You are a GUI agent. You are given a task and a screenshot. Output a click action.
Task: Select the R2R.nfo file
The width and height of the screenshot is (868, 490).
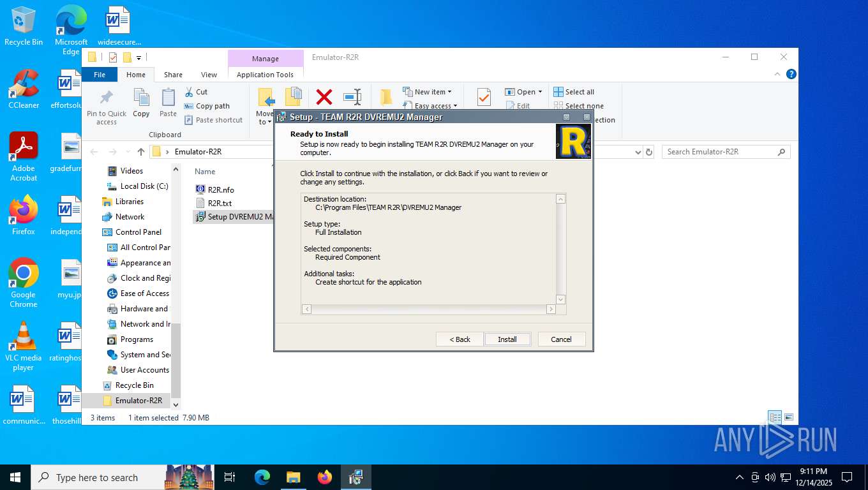click(x=215, y=189)
